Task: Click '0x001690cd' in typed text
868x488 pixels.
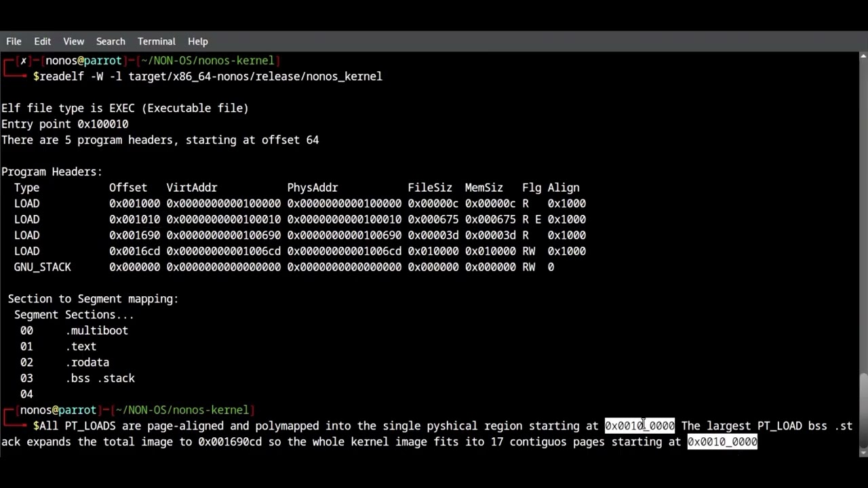Action: [230, 442]
